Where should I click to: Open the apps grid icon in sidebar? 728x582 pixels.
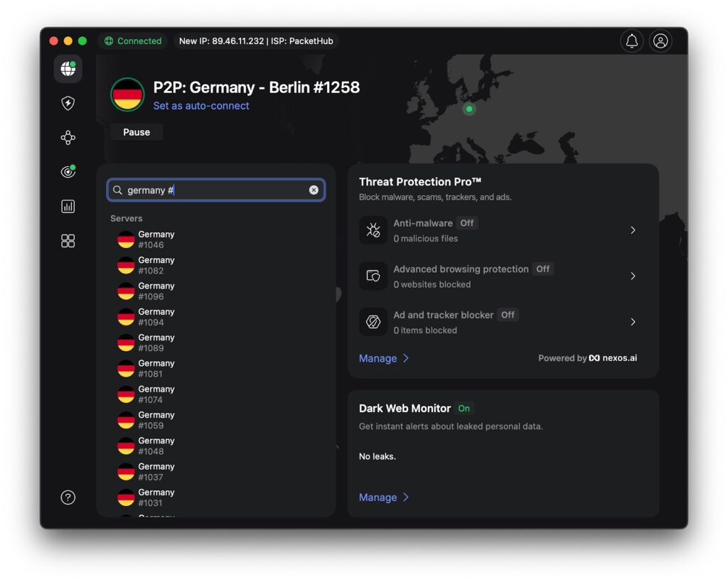[68, 241]
